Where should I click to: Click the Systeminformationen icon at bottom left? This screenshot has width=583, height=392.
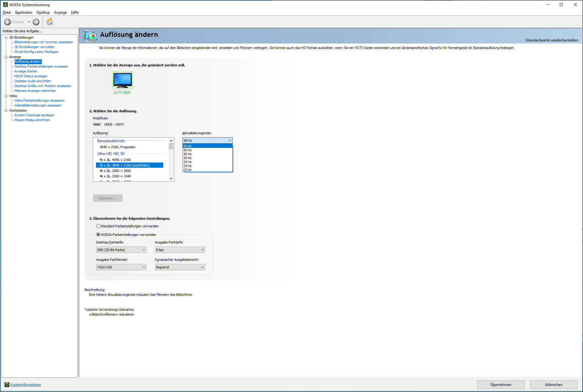[7, 385]
